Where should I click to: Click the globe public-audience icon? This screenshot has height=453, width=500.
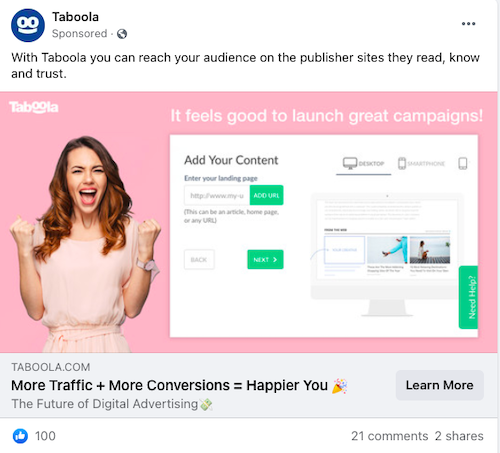[x=122, y=34]
